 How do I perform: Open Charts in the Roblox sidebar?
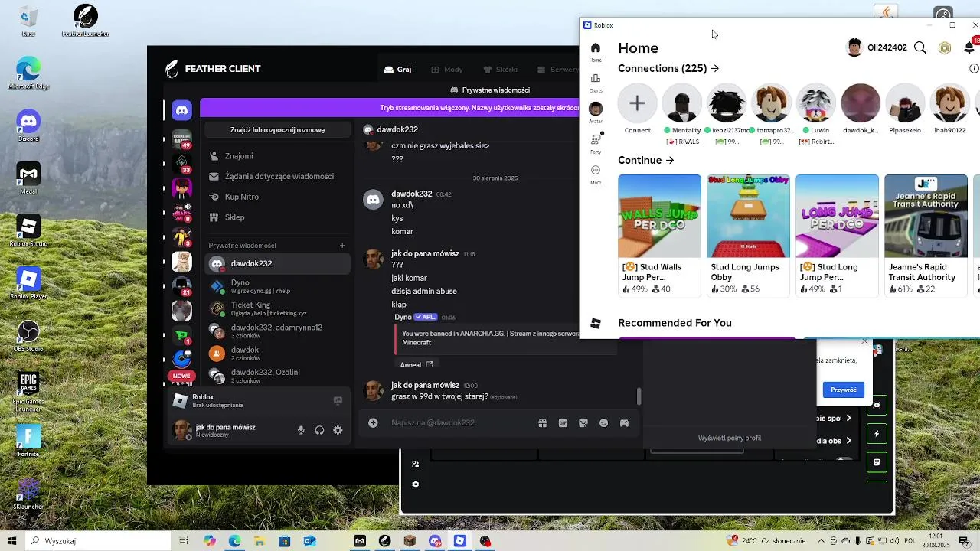coord(595,82)
